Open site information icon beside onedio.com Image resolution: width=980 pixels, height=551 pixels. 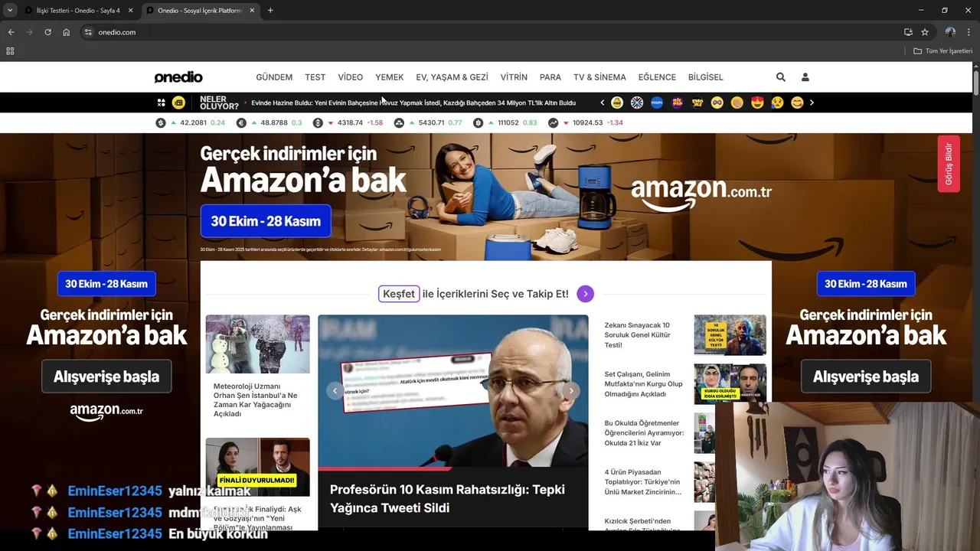click(x=88, y=32)
